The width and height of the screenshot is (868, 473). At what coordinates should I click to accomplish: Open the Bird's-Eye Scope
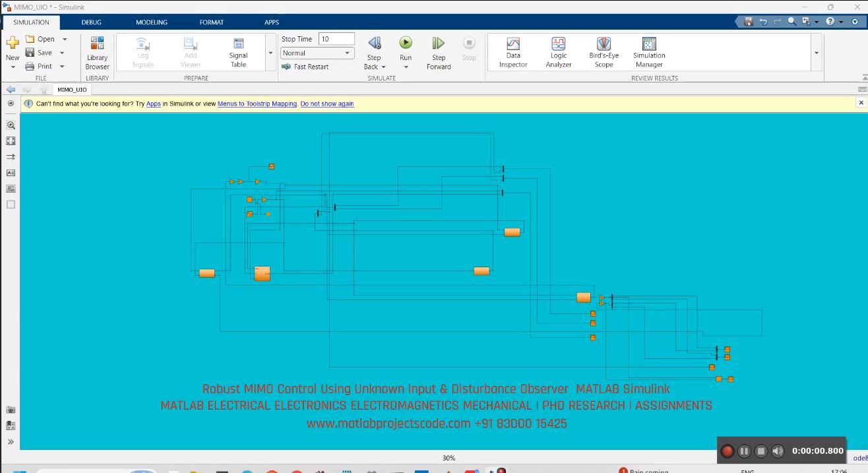(x=604, y=53)
